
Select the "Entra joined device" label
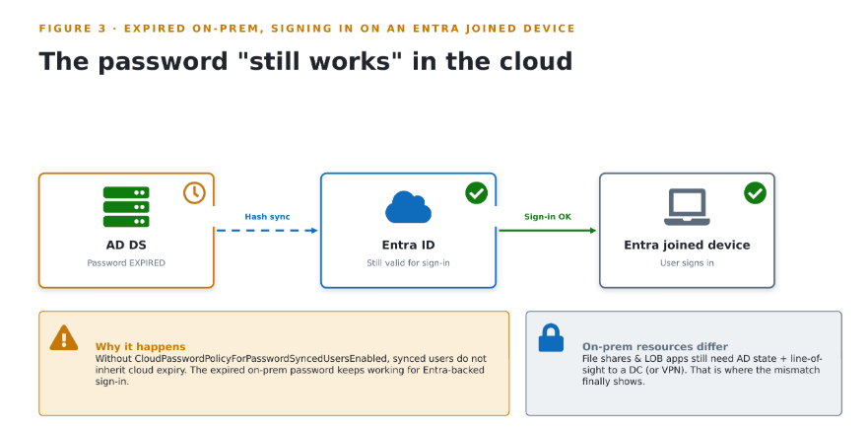point(687,245)
